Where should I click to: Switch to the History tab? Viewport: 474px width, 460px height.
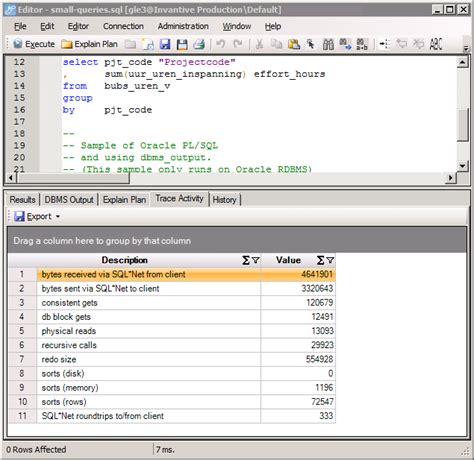click(x=224, y=200)
